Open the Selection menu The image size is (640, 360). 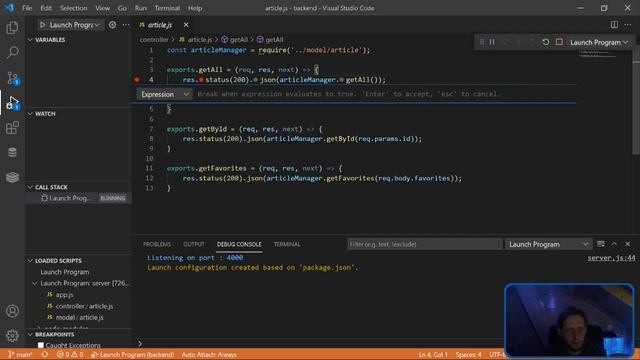(x=73, y=8)
